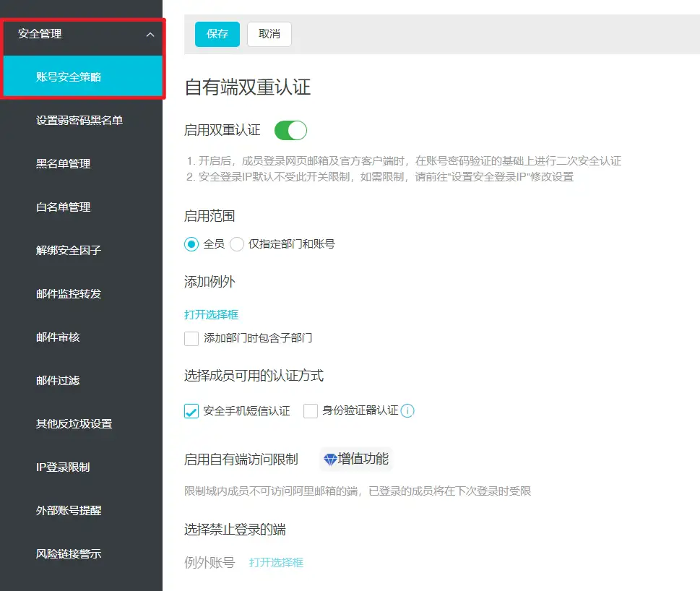
Task: Go to 风险链接警示 sidebar item
Action: tap(69, 554)
